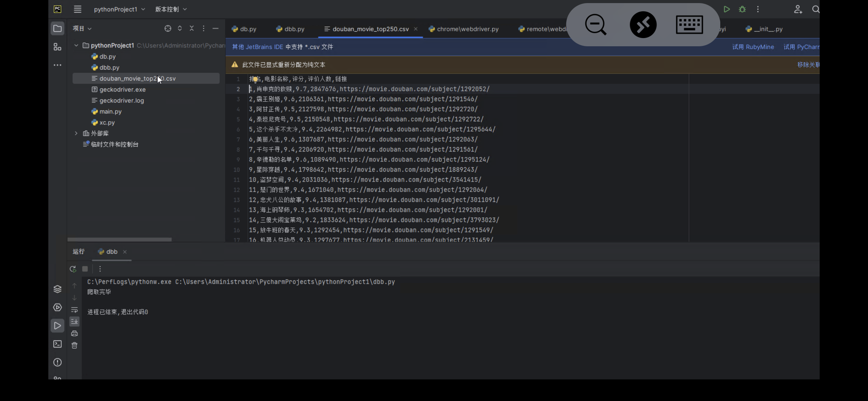
Task: Switch to chrome\webdriver.py tab
Action: (463, 29)
